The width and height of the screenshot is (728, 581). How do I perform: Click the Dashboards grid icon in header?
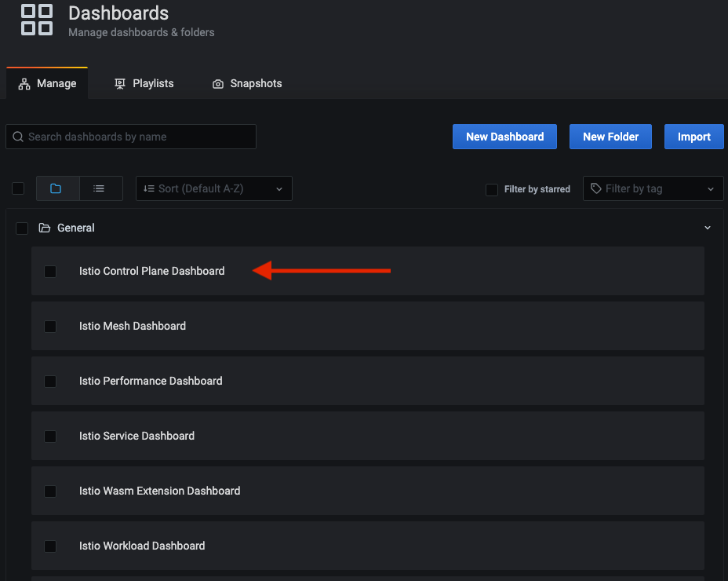(x=37, y=20)
